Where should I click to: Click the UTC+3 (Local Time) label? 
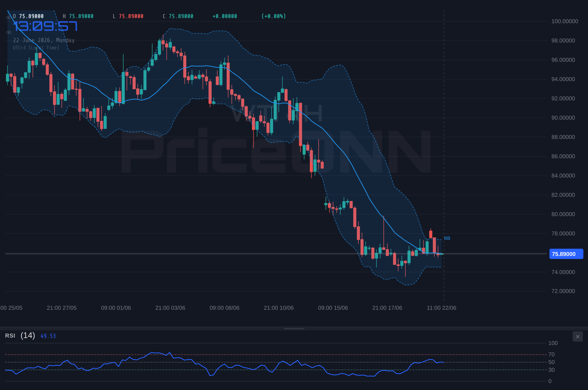36,48
